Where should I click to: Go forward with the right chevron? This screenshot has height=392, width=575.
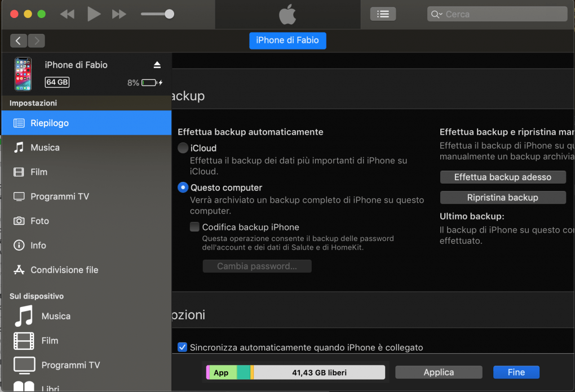(x=36, y=41)
